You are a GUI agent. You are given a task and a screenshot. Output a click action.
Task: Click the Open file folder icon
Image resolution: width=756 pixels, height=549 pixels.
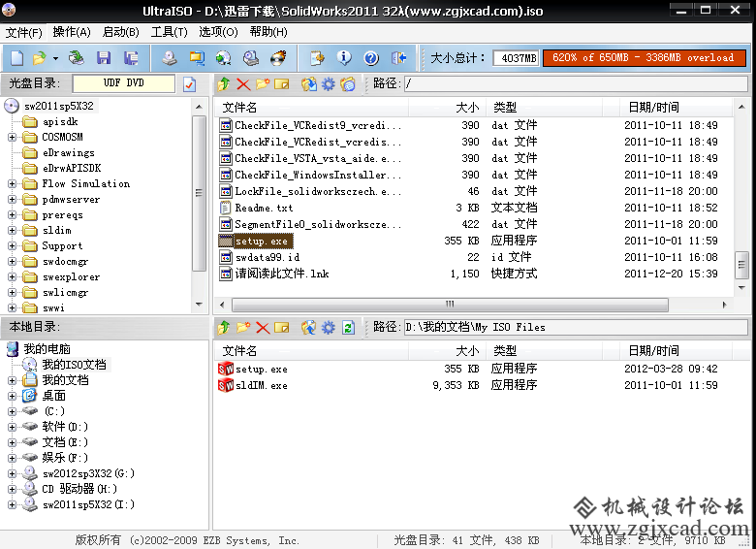40,58
